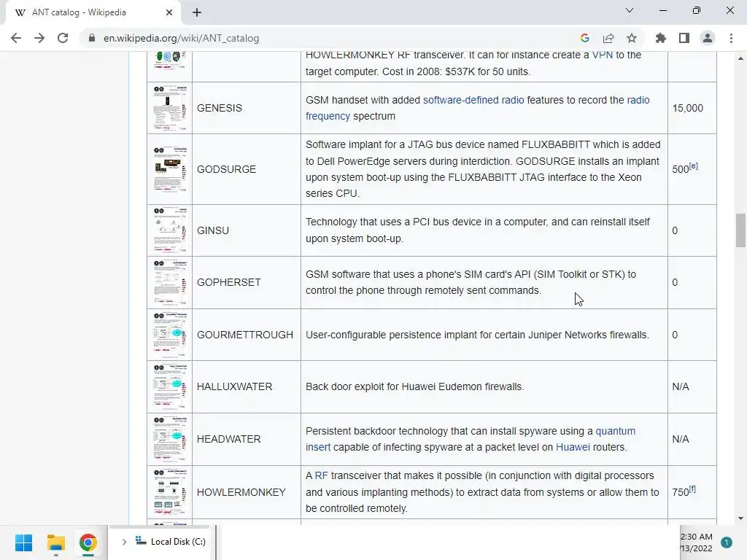Open the GOPHERSET catalog page thumbnail
747x560 pixels.
[x=169, y=282]
